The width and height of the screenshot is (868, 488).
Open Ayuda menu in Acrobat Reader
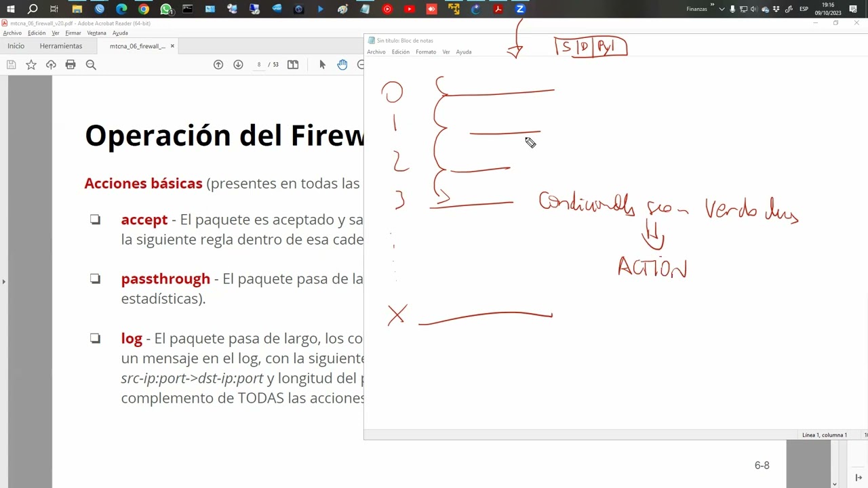point(120,33)
